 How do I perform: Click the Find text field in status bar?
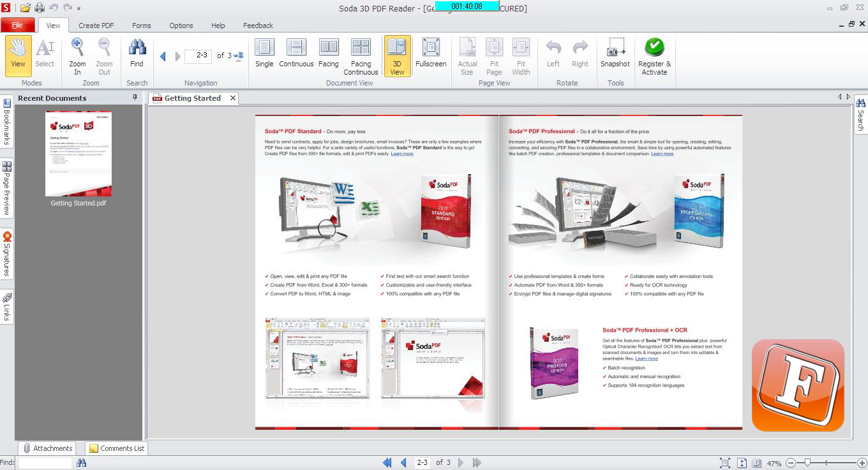tap(45, 463)
